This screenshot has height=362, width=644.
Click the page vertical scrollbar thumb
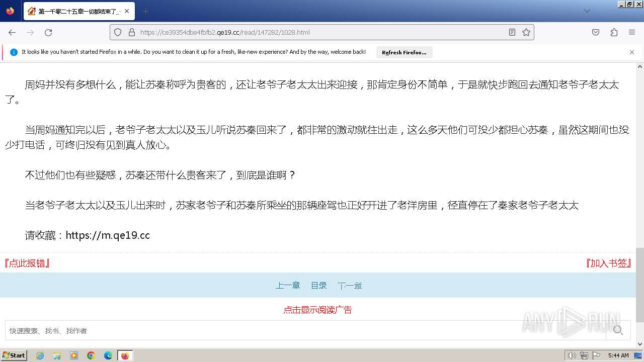pos(640,285)
